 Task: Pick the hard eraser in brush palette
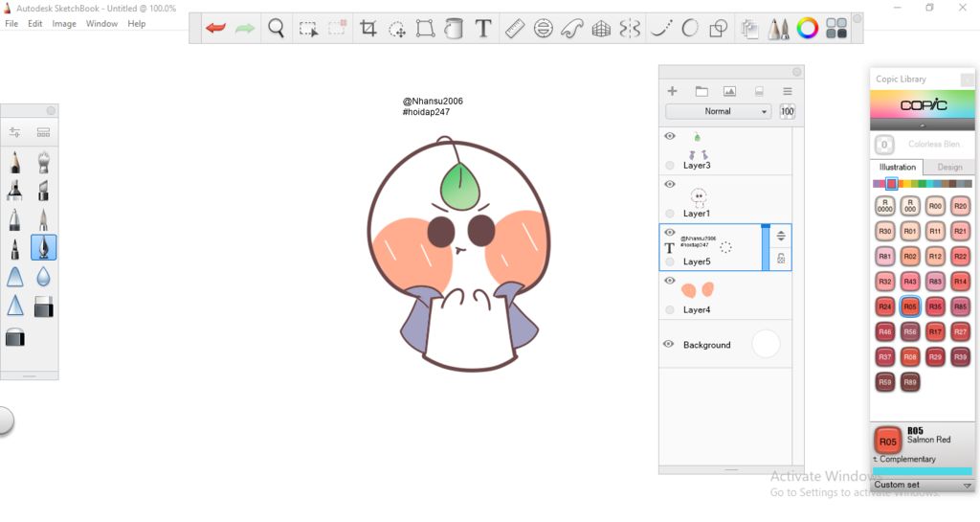coord(43,306)
